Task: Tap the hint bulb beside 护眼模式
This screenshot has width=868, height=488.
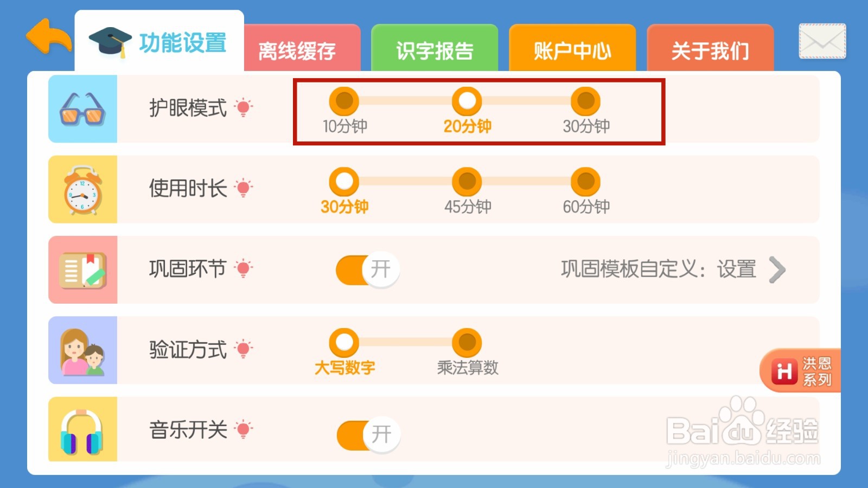Action: click(244, 107)
